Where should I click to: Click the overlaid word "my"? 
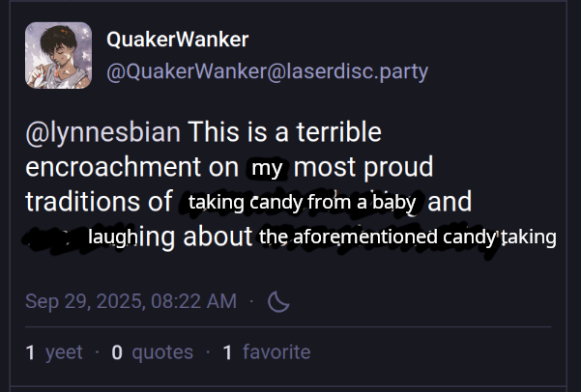pyautogui.click(x=266, y=168)
